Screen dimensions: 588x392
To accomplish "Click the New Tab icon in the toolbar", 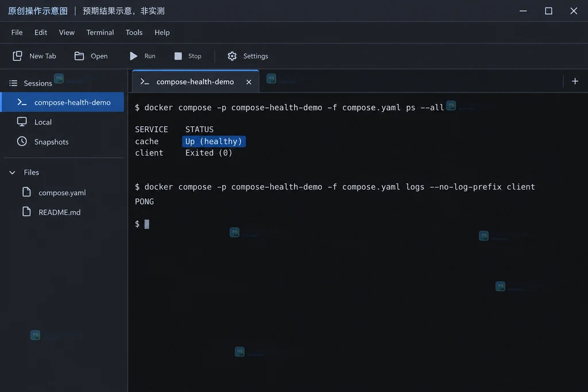I will (17, 56).
